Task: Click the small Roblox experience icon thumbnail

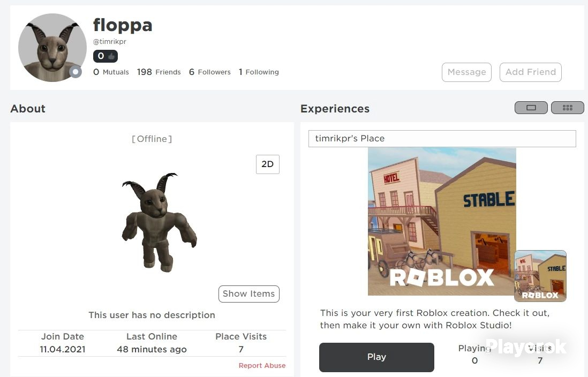Action: tap(540, 276)
